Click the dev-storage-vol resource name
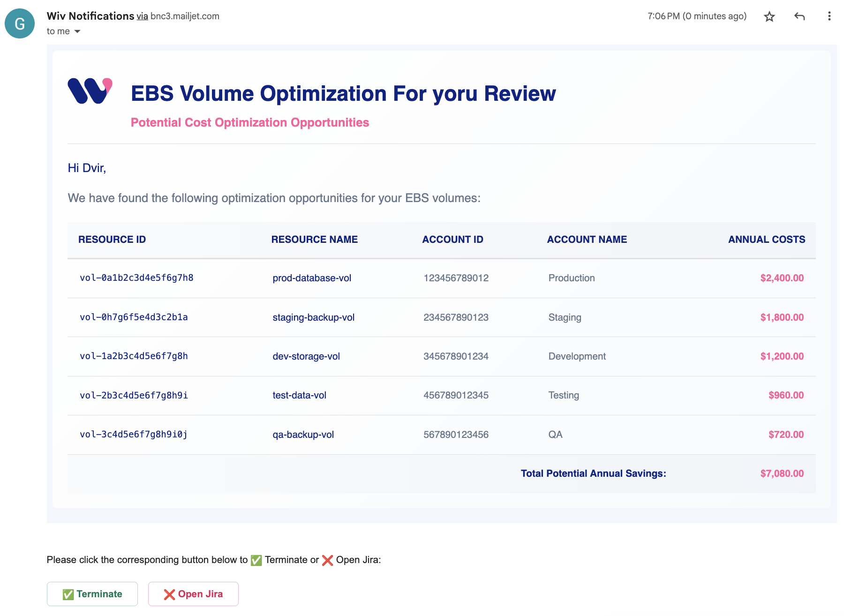Image resolution: width=844 pixels, height=616 pixels. [306, 356]
